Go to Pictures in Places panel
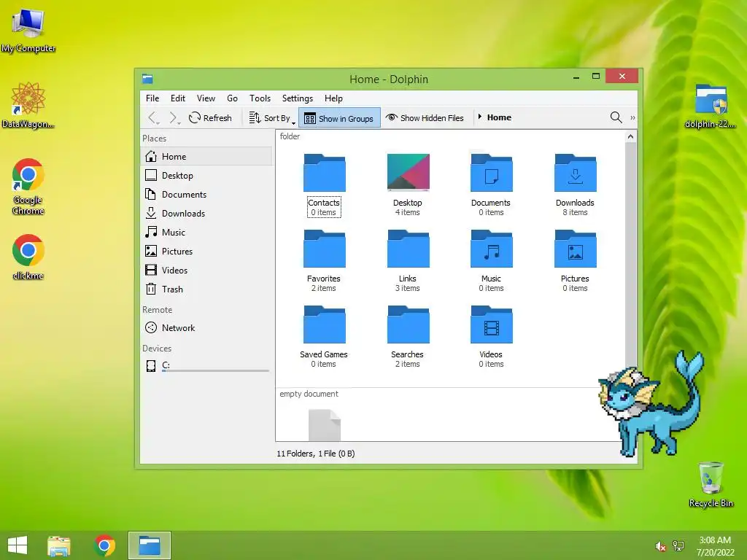The width and height of the screenshot is (747, 560). (x=206, y=251)
